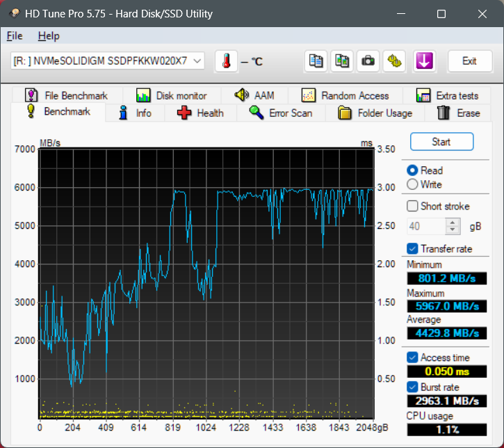The width and height of the screenshot is (504, 448).
Task: Switch to the File Benchmark tab
Action: click(x=68, y=95)
